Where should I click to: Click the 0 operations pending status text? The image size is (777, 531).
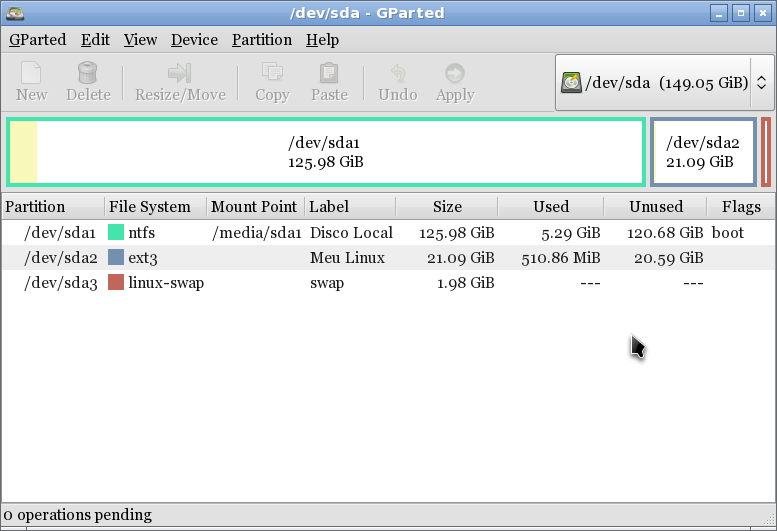78,515
